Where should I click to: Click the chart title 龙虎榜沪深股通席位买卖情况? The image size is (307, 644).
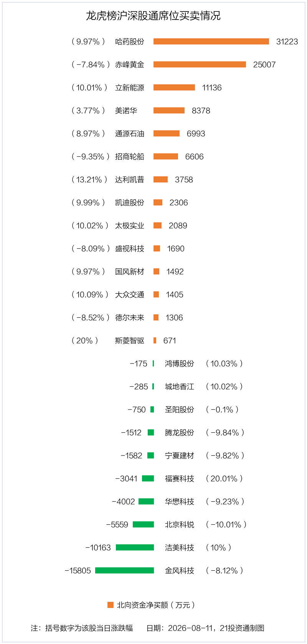(x=153, y=16)
